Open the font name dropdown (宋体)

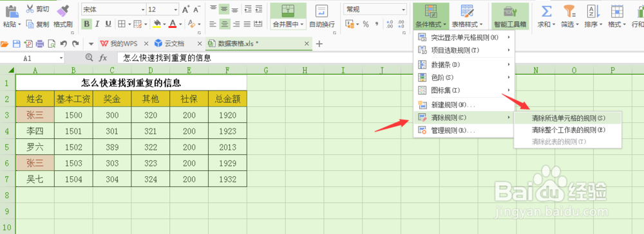[x=143, y=9]
